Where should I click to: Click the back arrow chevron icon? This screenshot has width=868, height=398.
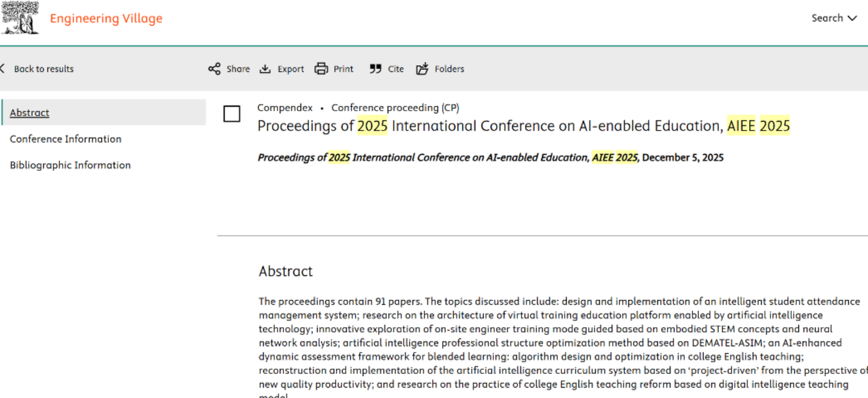coord(3,69)
